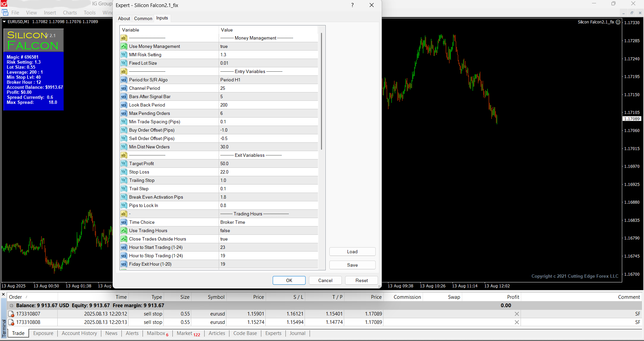Delete pending order 173310807 with X icon
This screenshot has width=644, height=341.
(517, 314)
